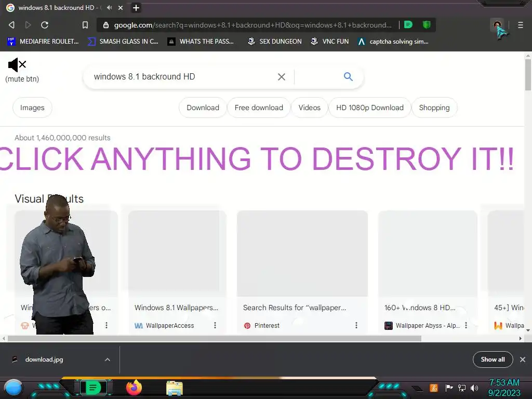Open the browser profile avatar

[x=497, y=25]
